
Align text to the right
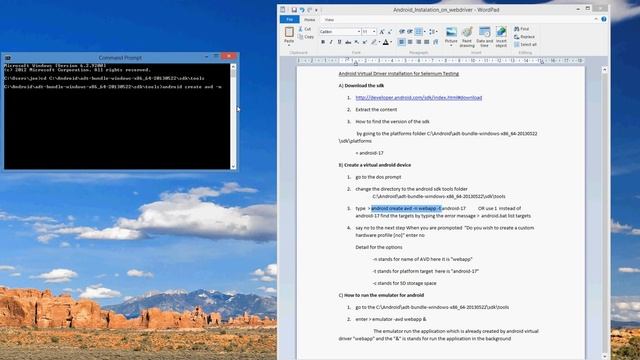point(418,42)
